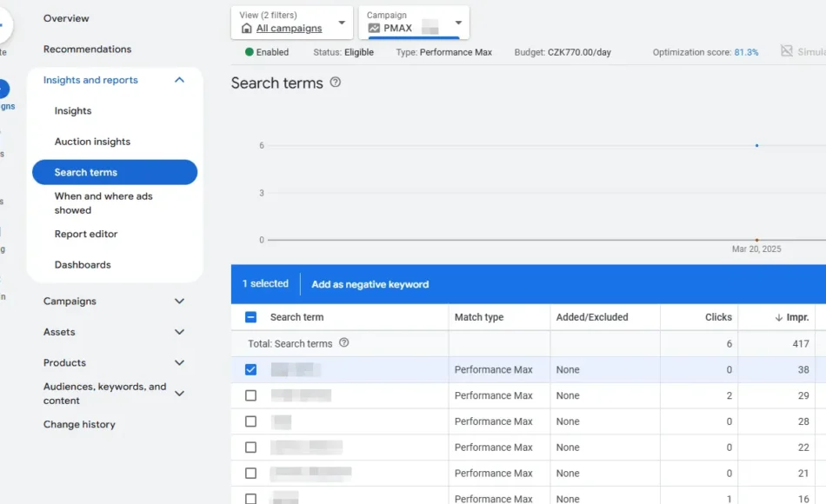Click the Campaigns icon in left rail

point(3,90)
